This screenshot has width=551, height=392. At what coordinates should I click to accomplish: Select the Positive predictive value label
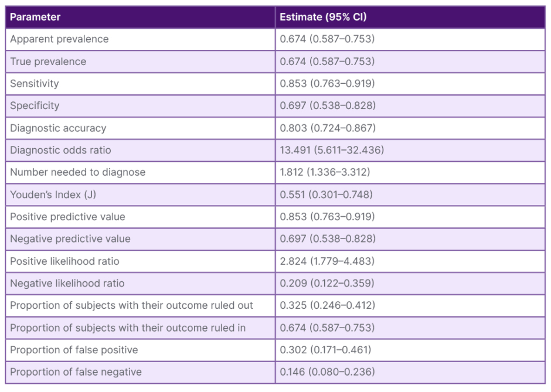67,217
